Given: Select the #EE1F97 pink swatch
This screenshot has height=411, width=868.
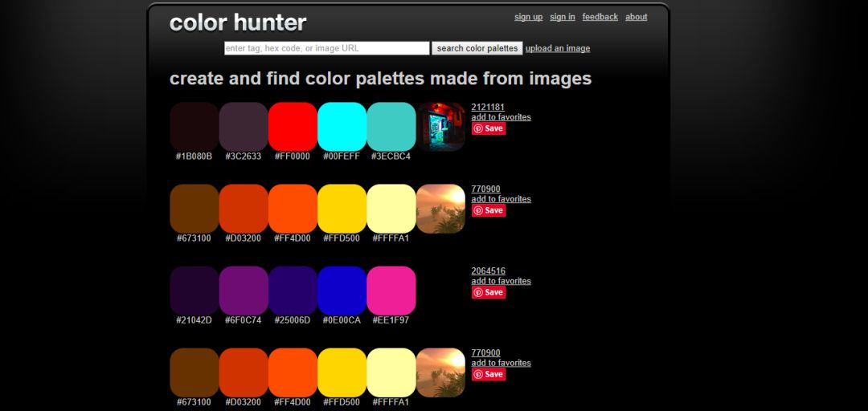Looking at the screenshot, I should (391, 291).
